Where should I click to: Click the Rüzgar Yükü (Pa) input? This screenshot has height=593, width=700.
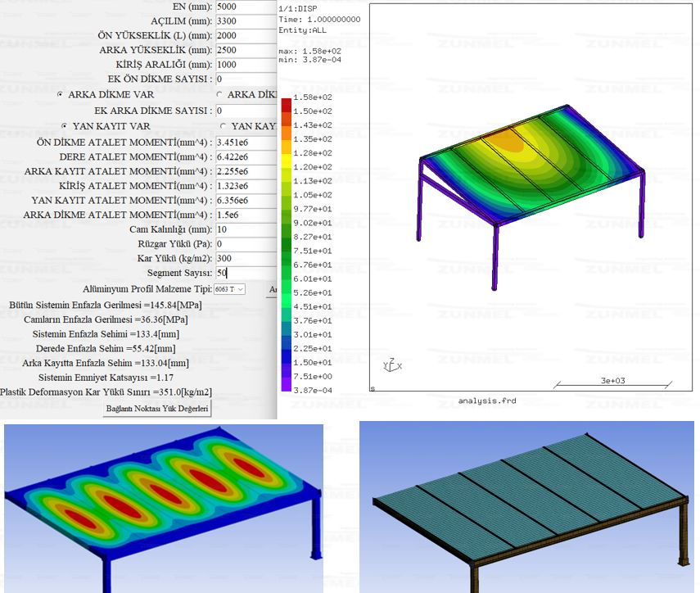244,244
